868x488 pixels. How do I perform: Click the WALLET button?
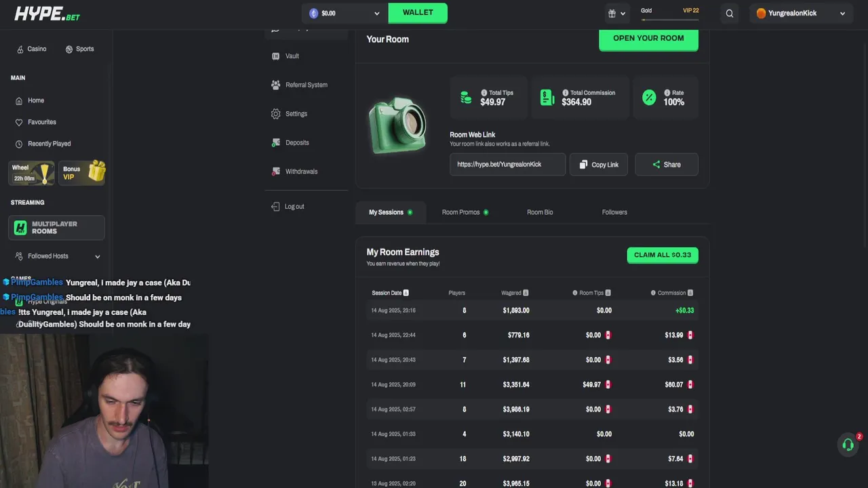click(x=418, y=13)
